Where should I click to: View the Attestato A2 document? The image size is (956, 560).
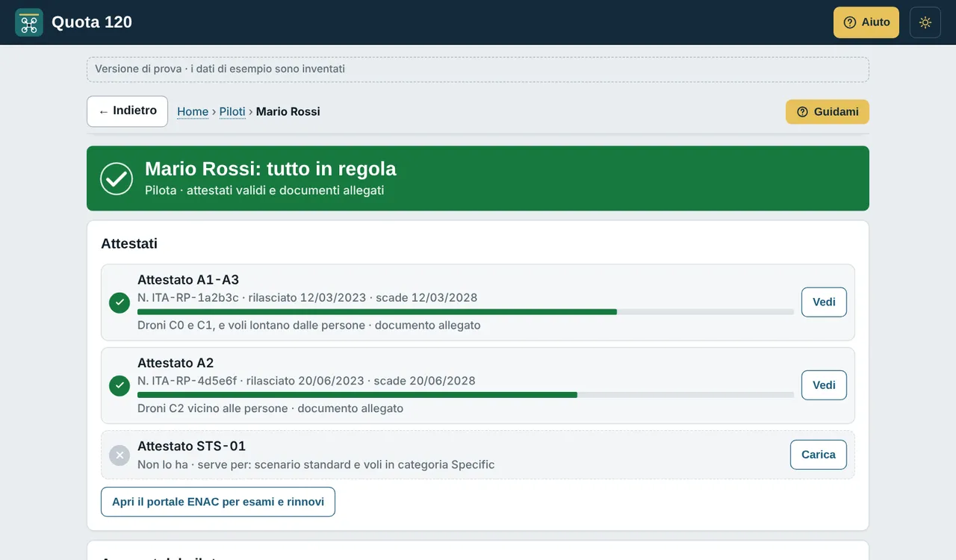824,385
